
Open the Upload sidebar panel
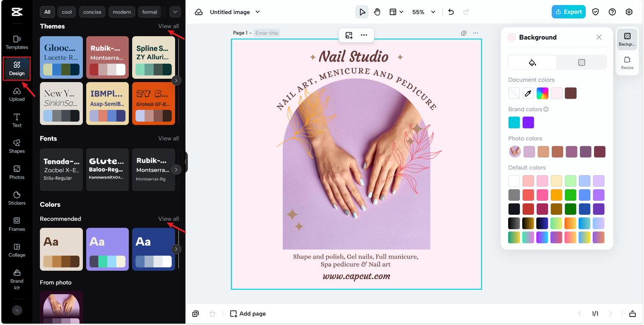[x=17, y=95]
